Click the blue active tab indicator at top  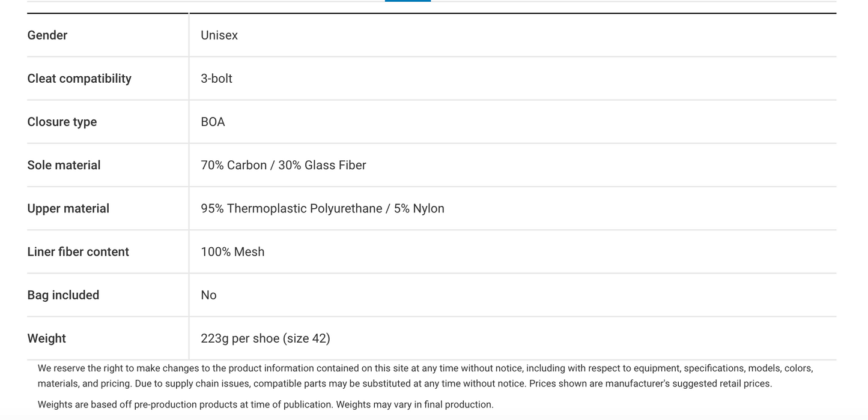click(408, 1)
